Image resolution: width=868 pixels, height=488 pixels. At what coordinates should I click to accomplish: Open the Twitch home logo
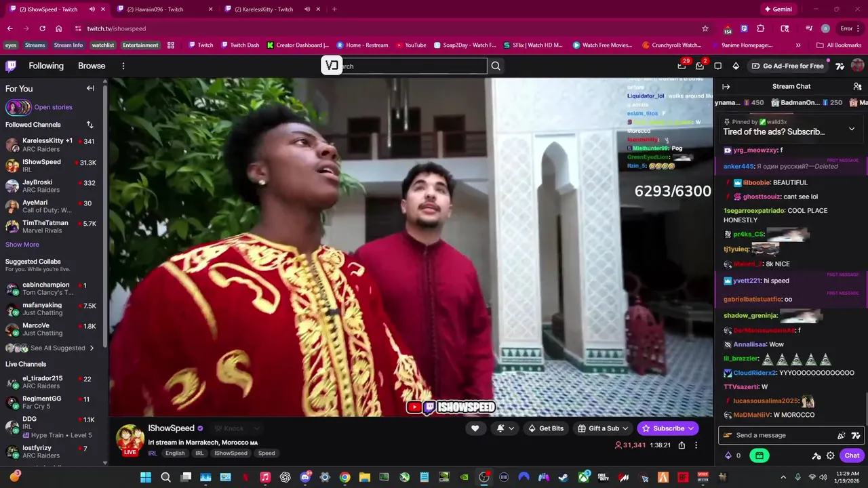tap(11, 66)
